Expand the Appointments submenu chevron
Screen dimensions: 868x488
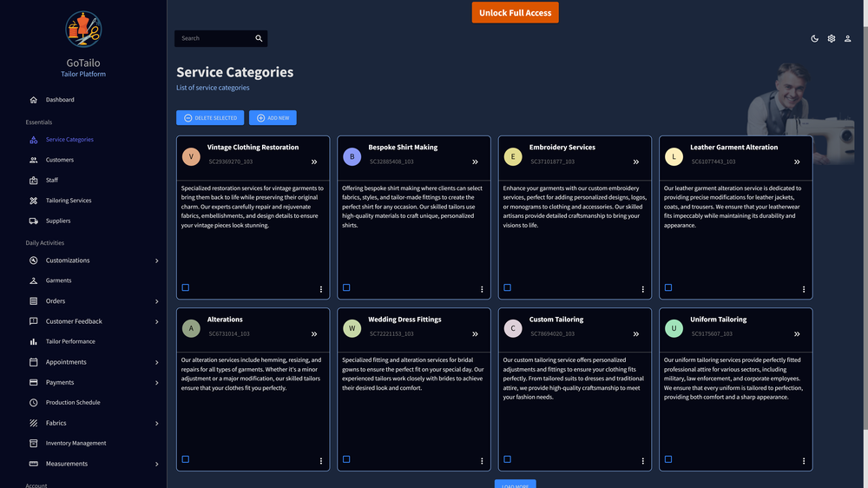pos(156,362)
